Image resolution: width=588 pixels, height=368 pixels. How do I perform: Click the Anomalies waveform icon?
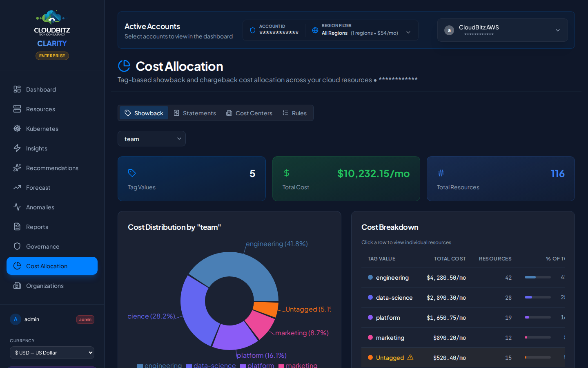(17, 207)
